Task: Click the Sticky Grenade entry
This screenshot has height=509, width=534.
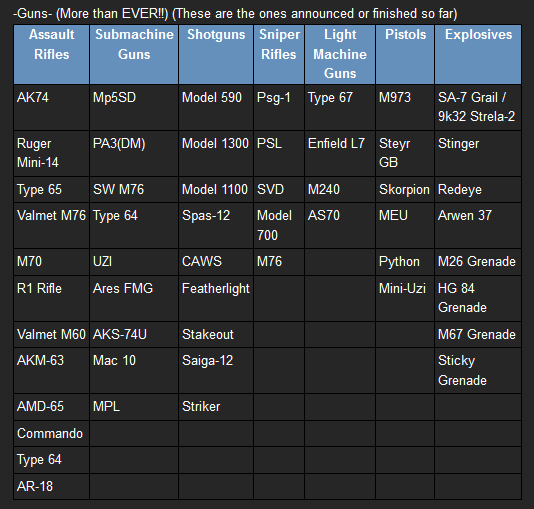Action: tap(478, 370)
